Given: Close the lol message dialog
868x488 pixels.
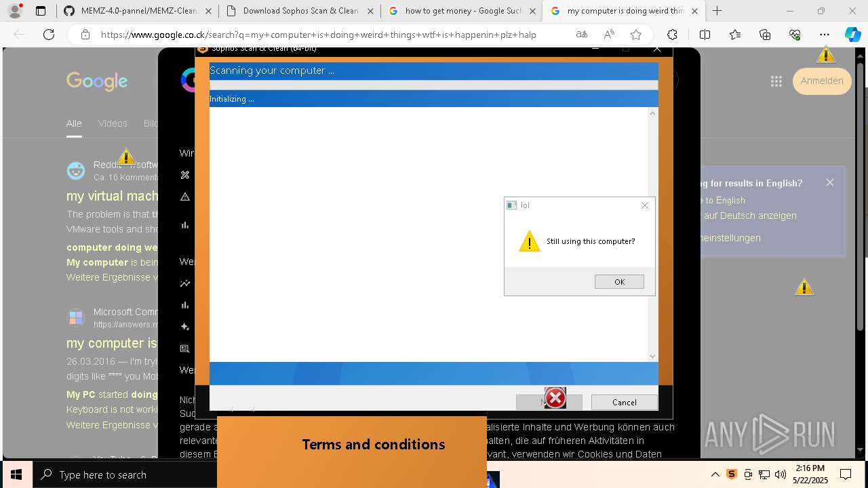Looking at the screenshot, I should point(645,205).
